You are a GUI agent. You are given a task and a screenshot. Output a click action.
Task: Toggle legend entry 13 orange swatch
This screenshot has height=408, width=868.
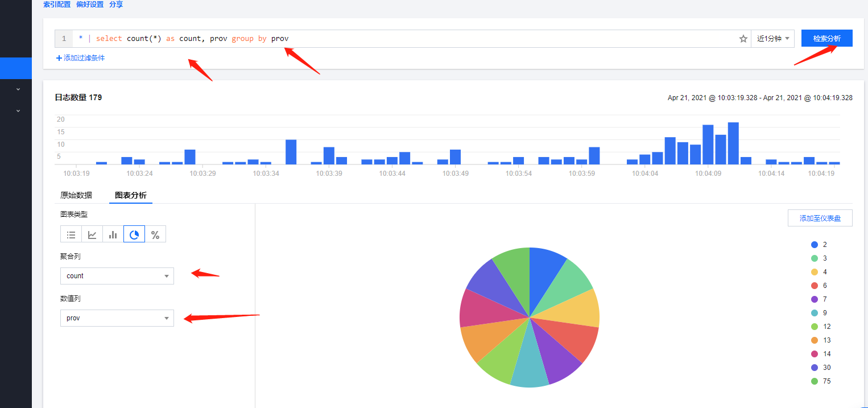(x=815, y=340)
